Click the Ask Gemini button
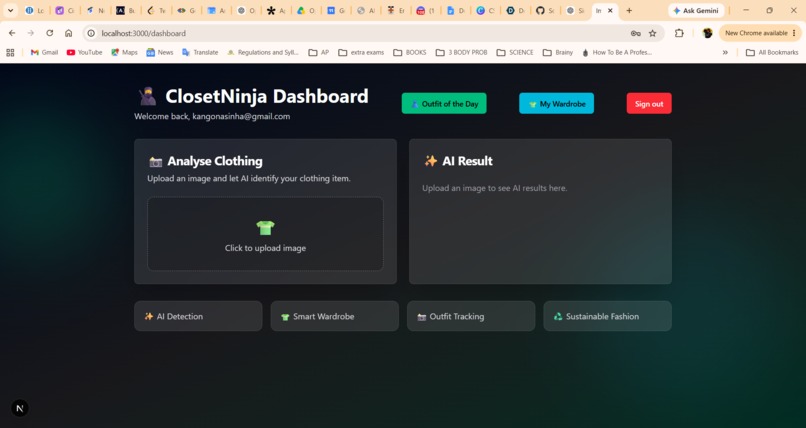This screenshot has height=428, width=806. pos(697,10)
